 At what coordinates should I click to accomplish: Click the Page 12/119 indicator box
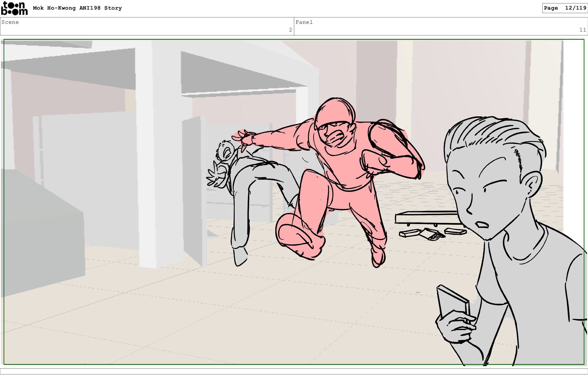point(564,8)
